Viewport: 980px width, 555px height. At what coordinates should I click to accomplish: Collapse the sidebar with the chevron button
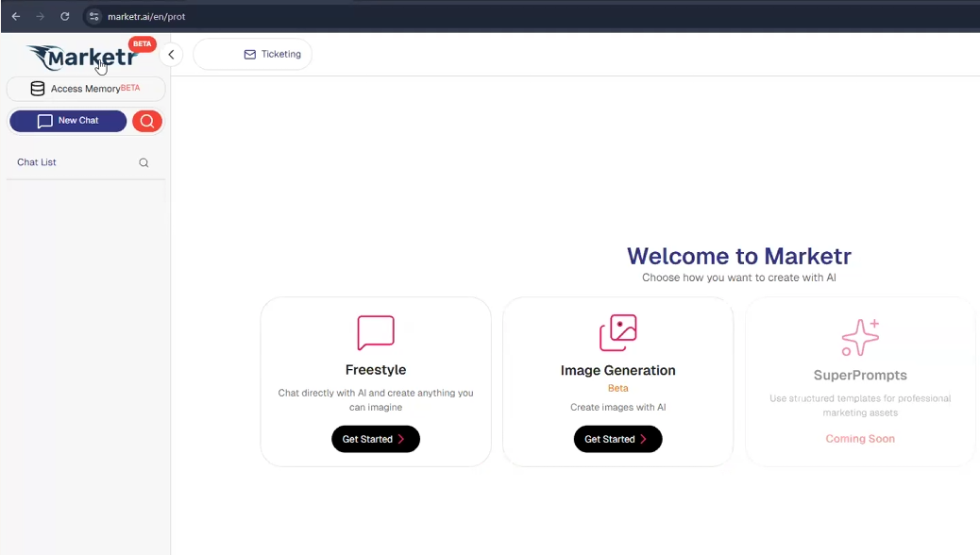coord(171,55)
